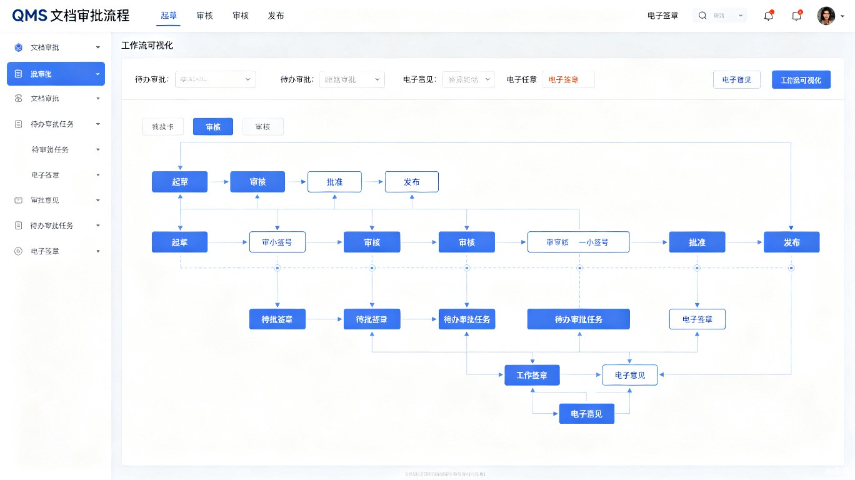The height and width of the screenshot is (480, 855).
Task: Open the 待审批任务 sidebar sub-item
Action: click(x=56, y=149)
